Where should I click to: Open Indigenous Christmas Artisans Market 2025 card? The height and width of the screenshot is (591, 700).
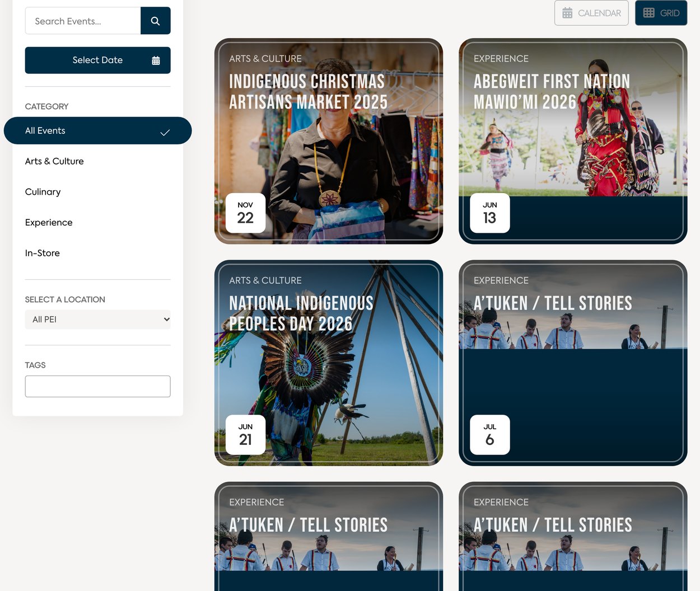point(329,141)
